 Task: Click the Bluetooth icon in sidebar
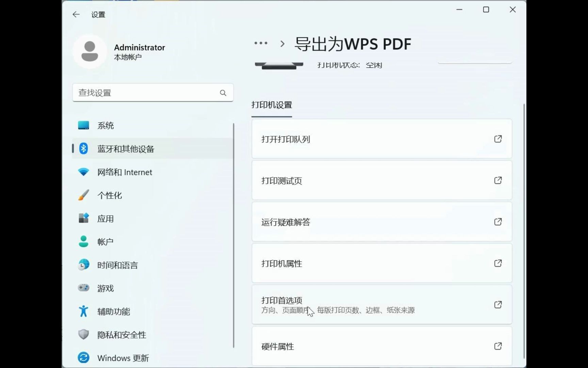(x=83, y=149)
